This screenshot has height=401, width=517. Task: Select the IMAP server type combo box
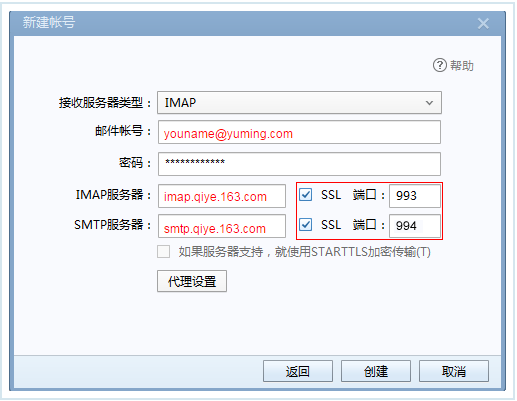tap(299, 103)
